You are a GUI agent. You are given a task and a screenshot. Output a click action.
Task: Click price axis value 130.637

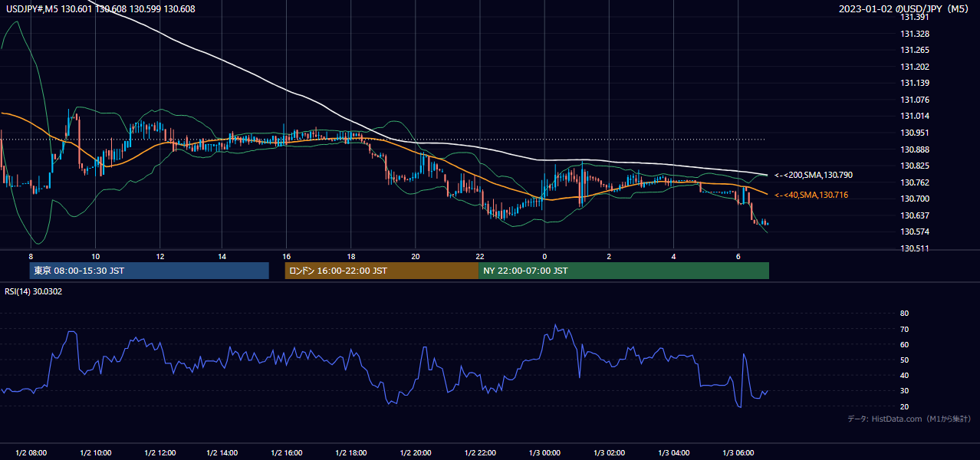click(x=914, y=215)
